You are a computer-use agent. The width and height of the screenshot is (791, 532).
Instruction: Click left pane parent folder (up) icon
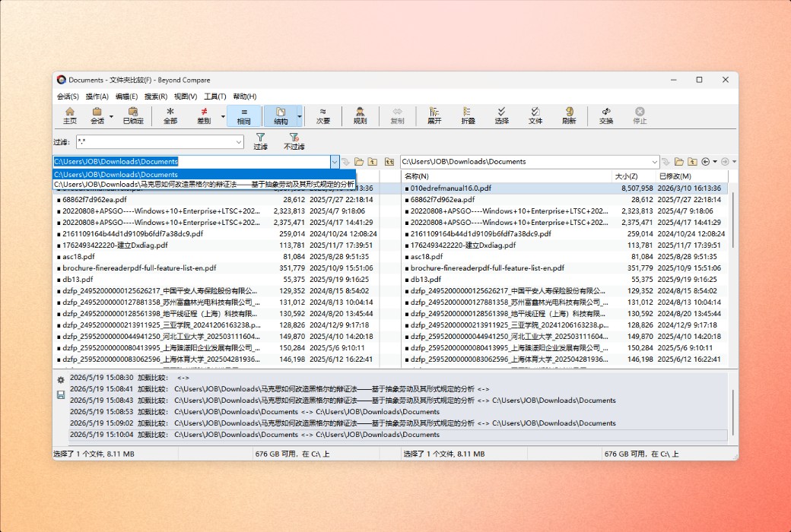(x=373, y=162)
